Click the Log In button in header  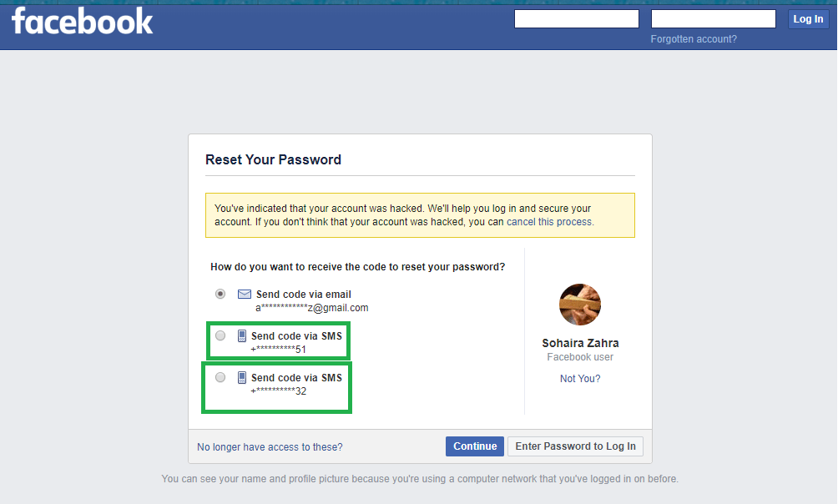pos(808,19)
